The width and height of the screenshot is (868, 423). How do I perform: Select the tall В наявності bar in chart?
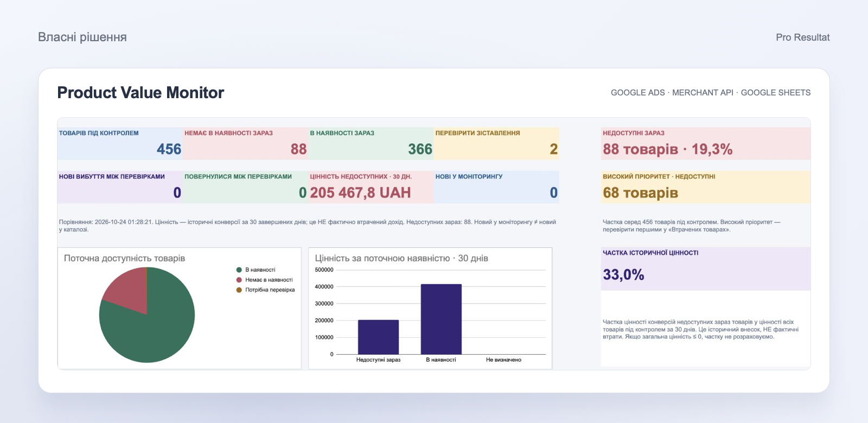[441, 319]
